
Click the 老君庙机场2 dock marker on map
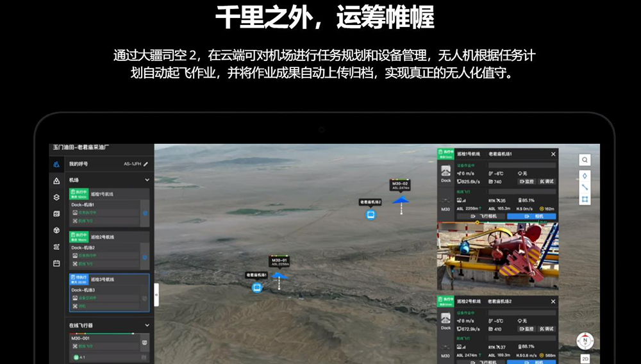coord(370,215)
